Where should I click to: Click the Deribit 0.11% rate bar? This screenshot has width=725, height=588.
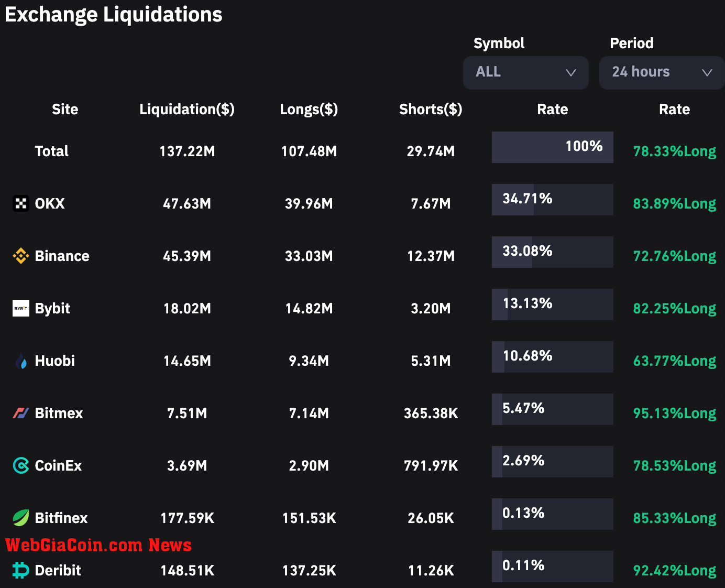(x=553, y=567)
